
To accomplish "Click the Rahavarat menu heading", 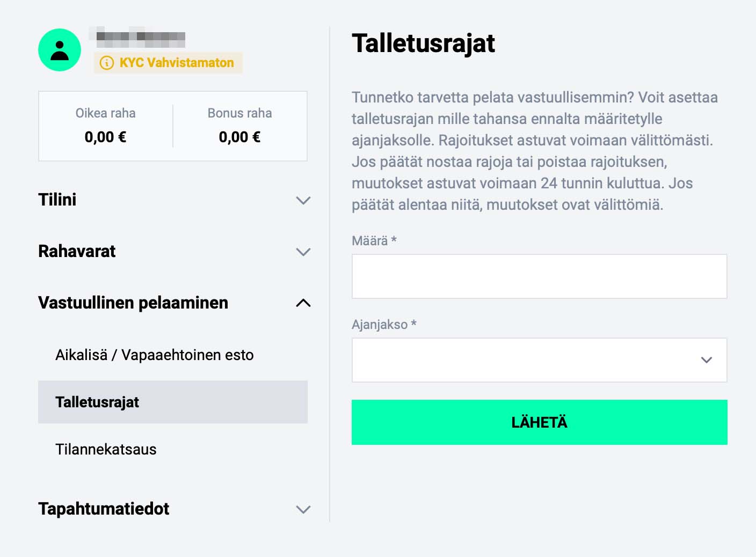I will click(x=77, y=251).
